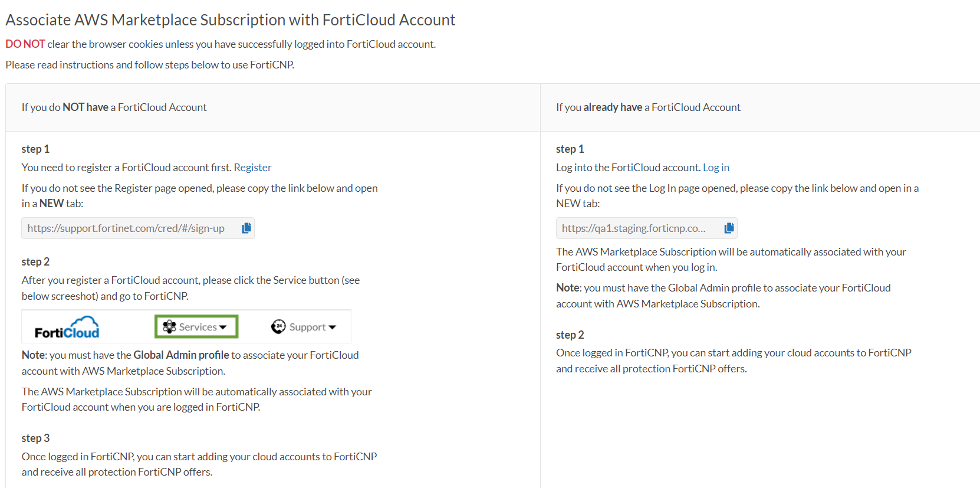
Task: Click the Services menu label
Action: pyautogui.click(x=198, y=327)
